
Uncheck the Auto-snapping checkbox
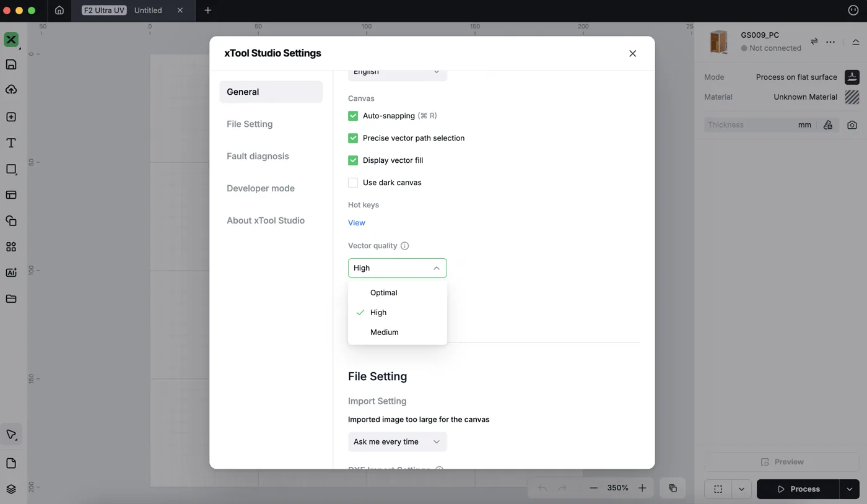click(353, 116)
